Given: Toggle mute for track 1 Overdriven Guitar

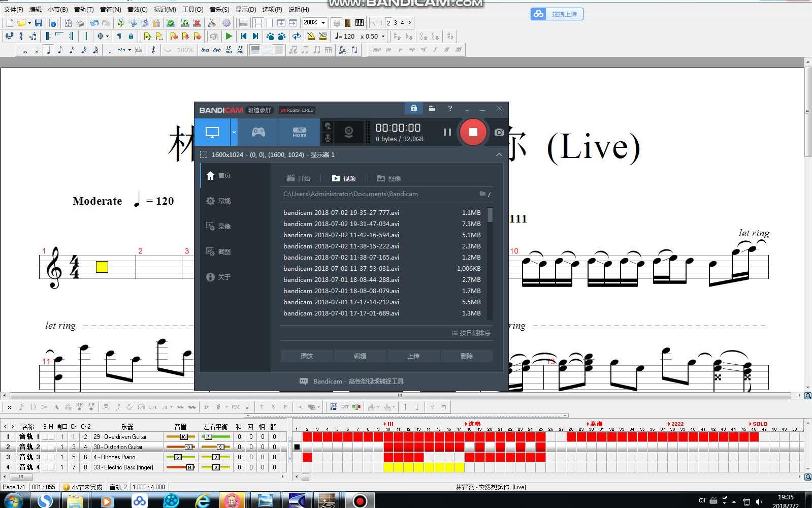Looking at the screenshot, I should pyautogui.click(x=51, y=437).
